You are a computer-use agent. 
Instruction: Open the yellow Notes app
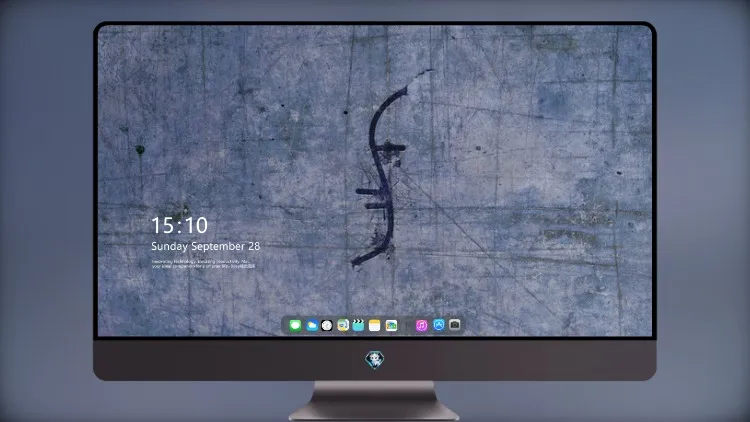coord(375,325)
